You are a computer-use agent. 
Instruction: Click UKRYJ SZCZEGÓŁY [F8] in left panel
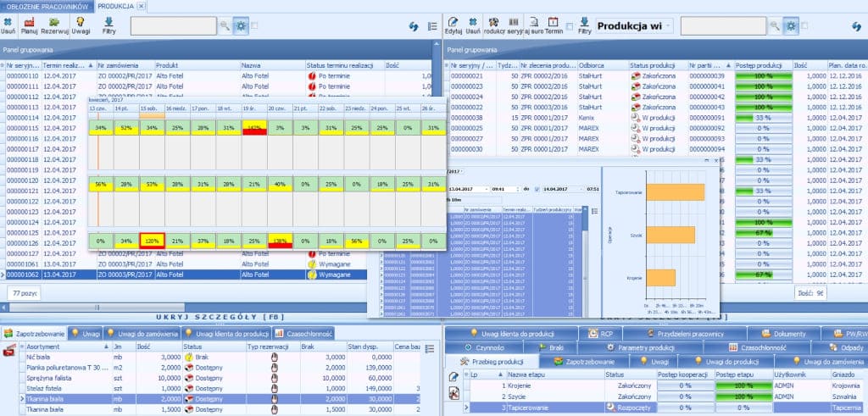[220, 317]
